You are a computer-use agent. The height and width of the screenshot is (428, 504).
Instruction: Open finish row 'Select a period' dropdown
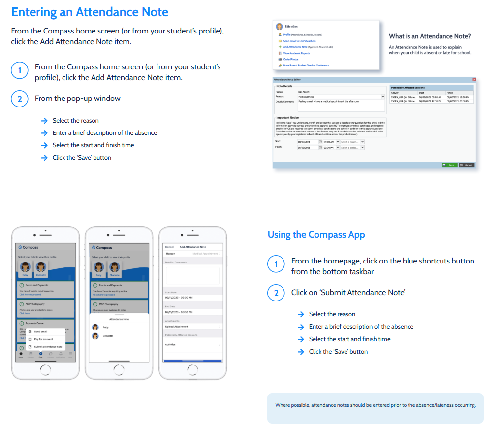(x=362, y=147)
